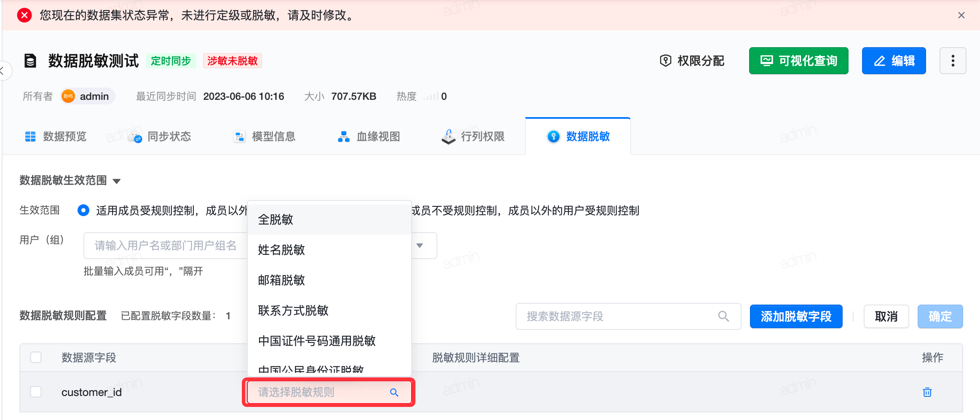Click the customer_id field name
This screenshot has width=980, height=420.
tap(91, 392)
